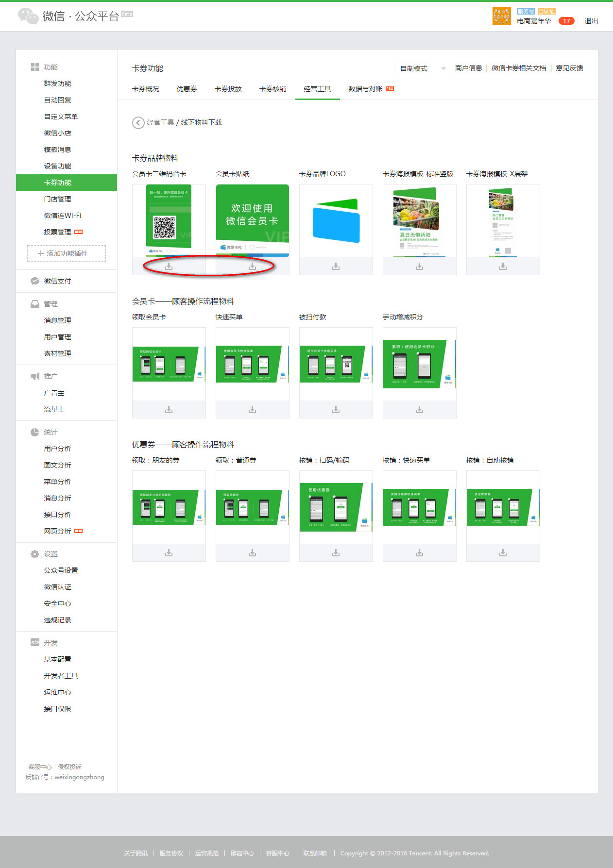Download the 核销：自助核销 material

click(x=503, y=553)
